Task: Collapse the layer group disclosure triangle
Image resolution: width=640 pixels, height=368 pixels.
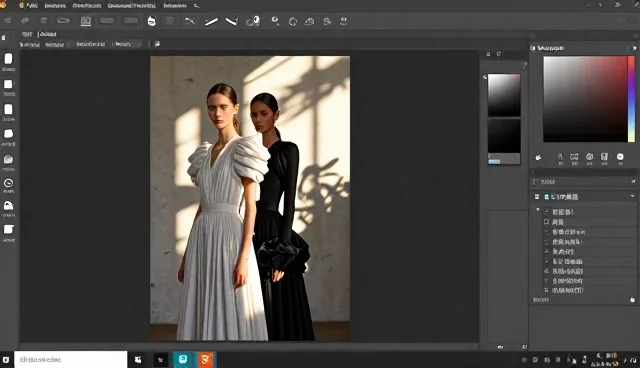Action: [x=538, y=210]
